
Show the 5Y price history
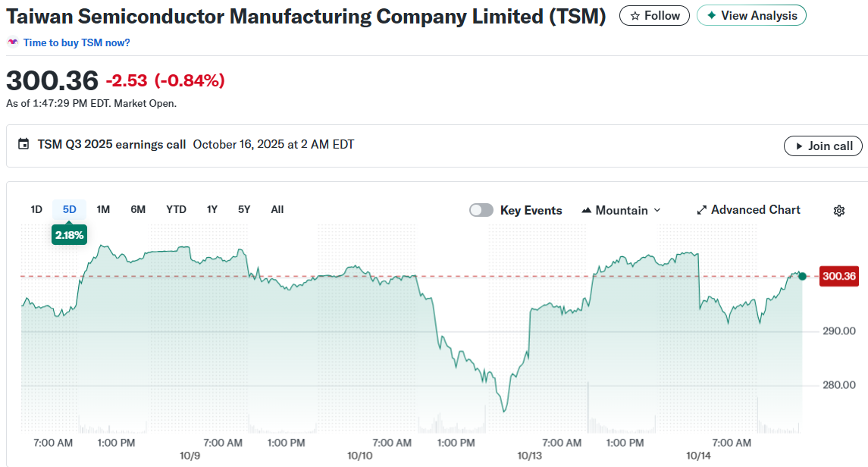(x=243, y=209)
